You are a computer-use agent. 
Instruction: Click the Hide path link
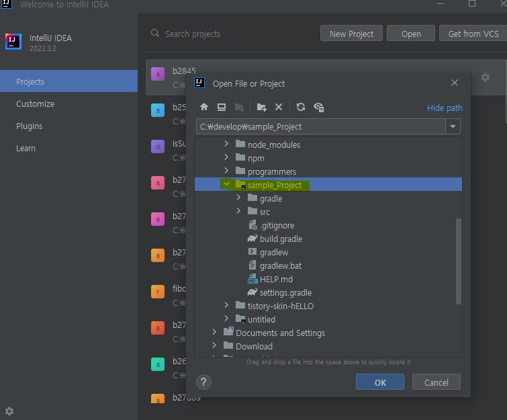tap(445, 108)
